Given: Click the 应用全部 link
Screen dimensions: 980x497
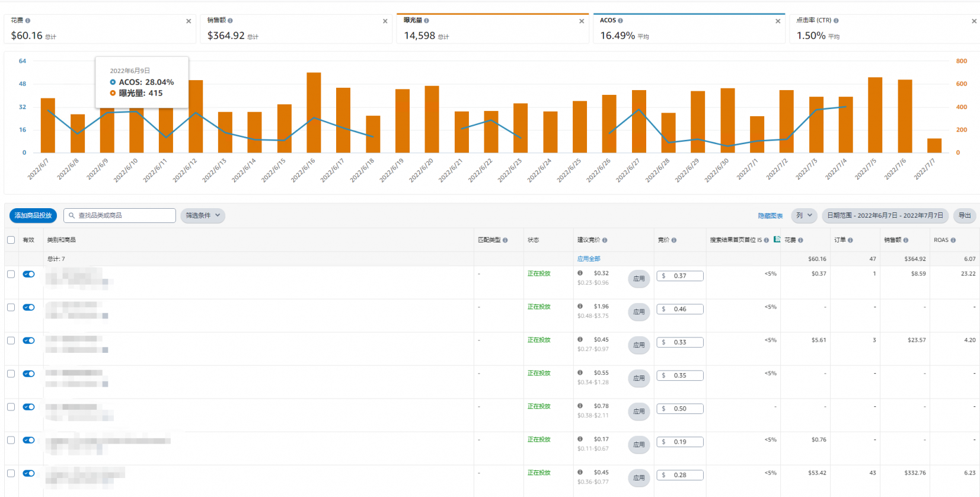Looking at the screenshot, I should [589, 259].
